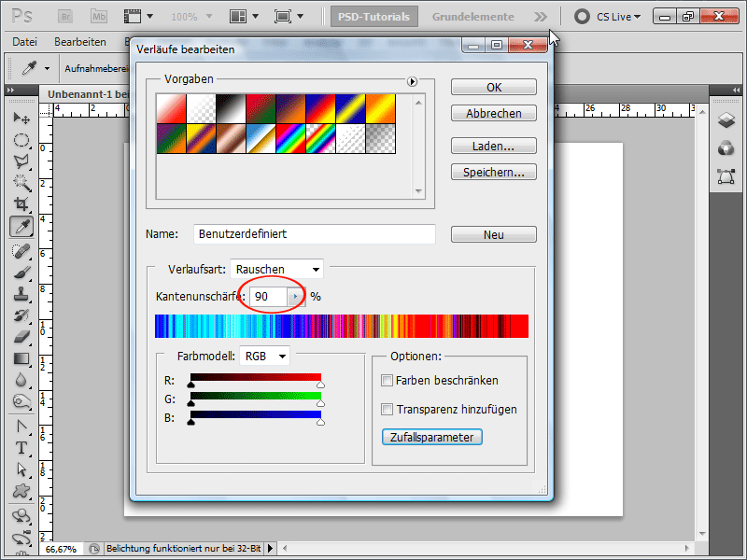Select the 3D Orbit camera tool
This screenshot has height=560, width=747.
click(x=21, y=539)
